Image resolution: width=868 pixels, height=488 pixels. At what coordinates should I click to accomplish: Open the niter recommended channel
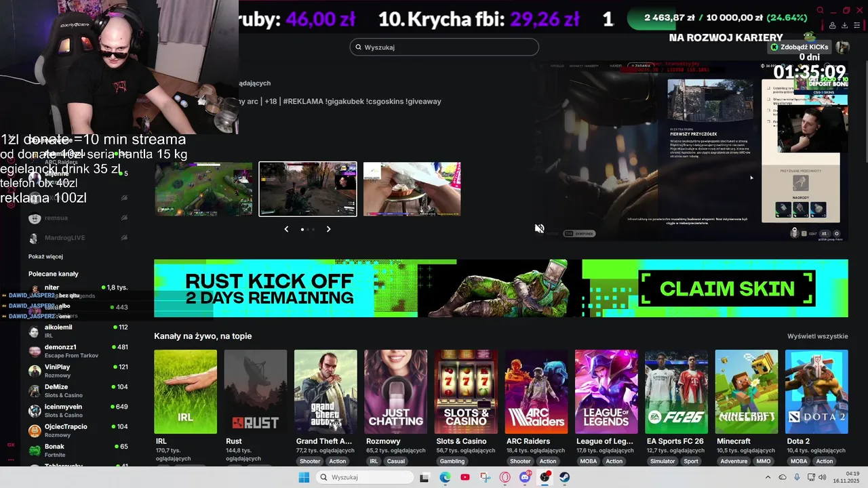tap(77, 291)
